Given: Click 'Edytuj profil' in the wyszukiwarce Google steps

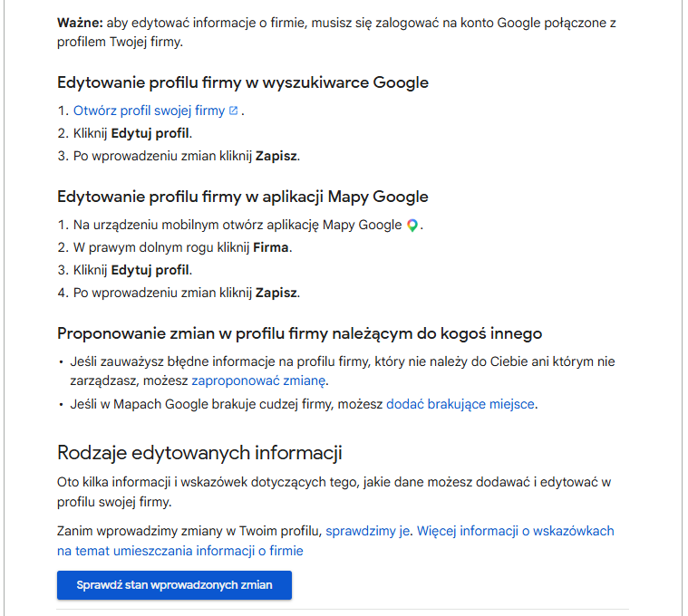Looking at the screenshot, I should point(151,133).
